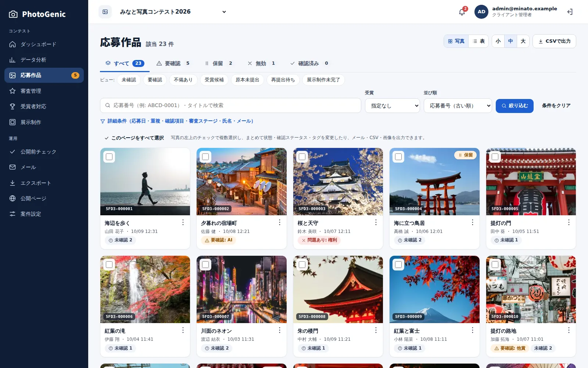
Task: Click このページをすべて選択
Action: coord(134,138)
